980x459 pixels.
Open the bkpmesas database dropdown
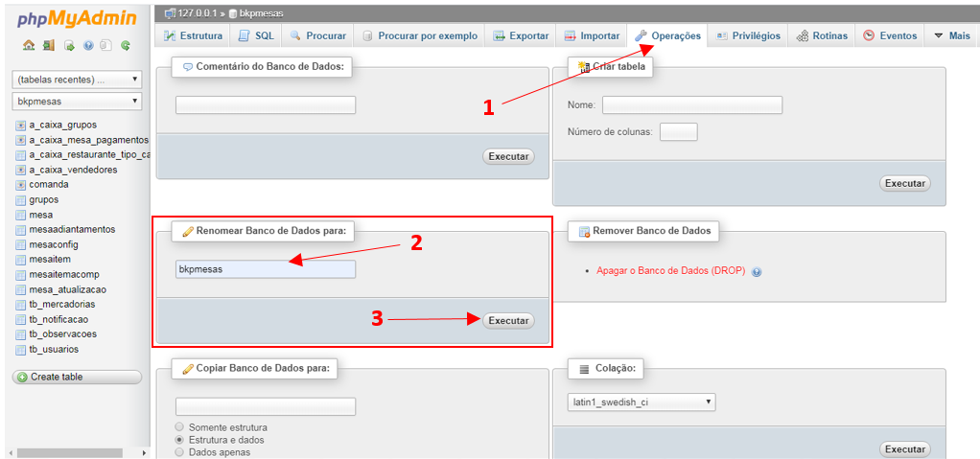(x=77, y=101)
